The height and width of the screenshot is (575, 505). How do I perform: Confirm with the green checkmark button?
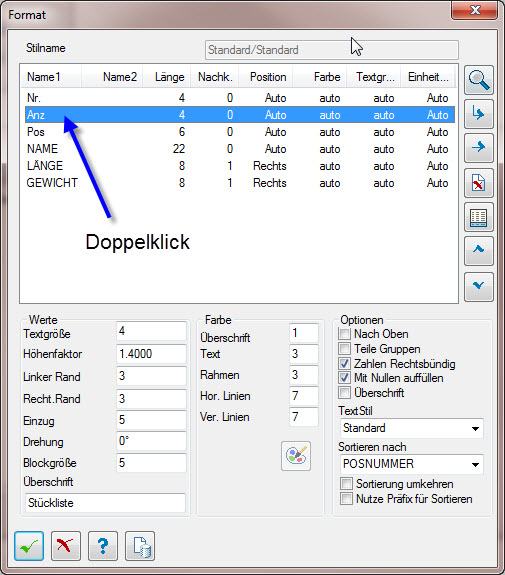29,546
